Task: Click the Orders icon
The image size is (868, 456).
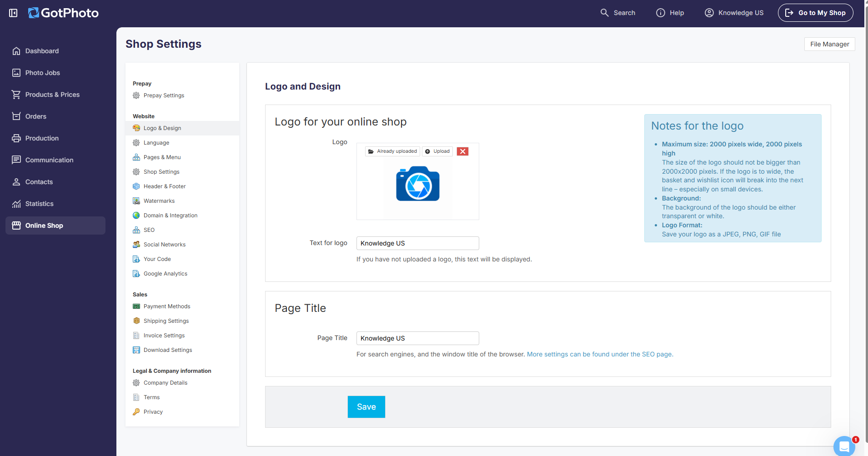Action: 16,116
